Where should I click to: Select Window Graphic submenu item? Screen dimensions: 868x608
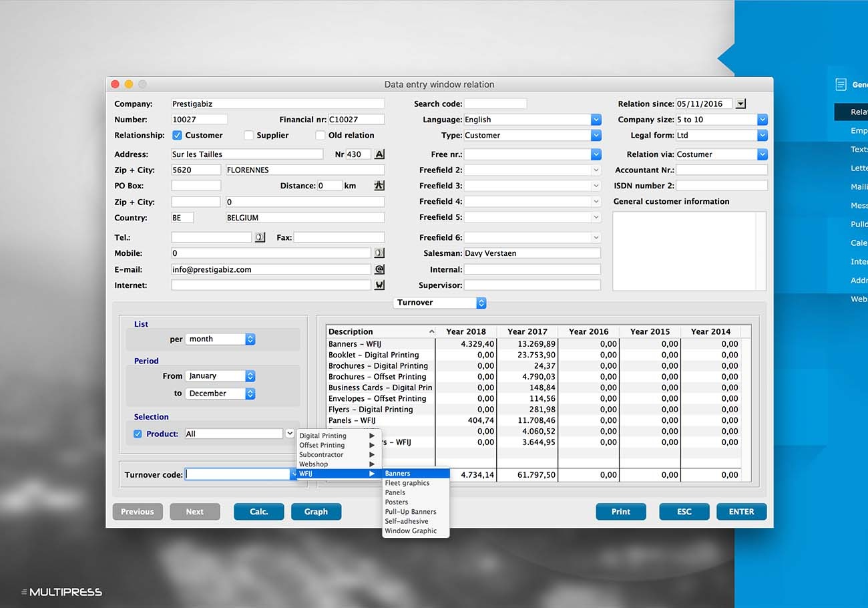coord(416,530)
